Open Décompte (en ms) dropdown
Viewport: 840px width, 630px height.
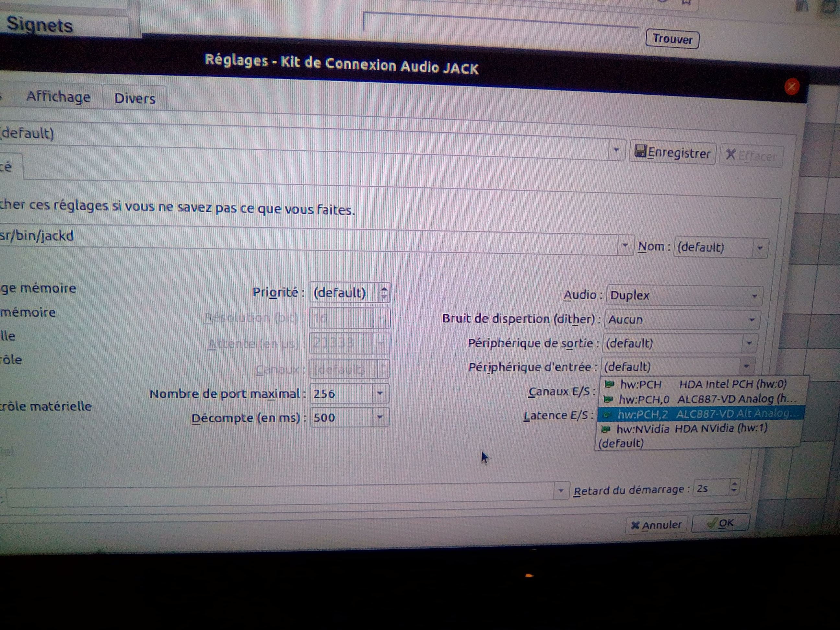tap(379, 417)
